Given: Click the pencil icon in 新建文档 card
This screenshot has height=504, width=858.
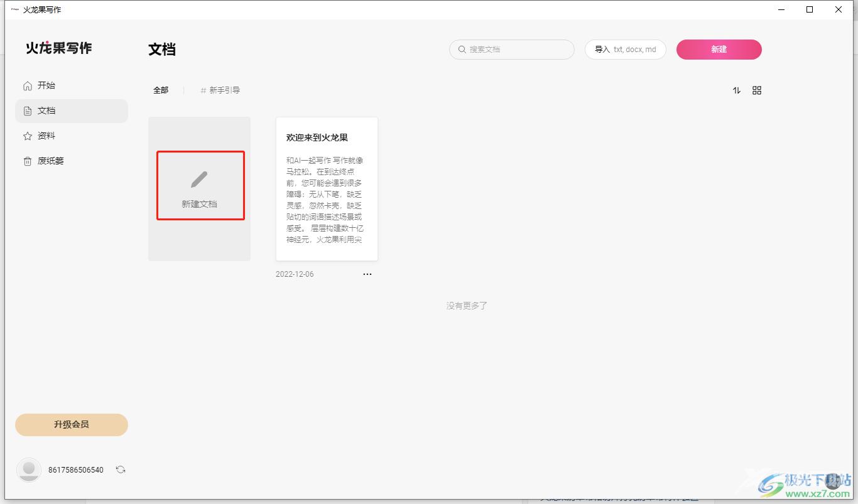Looking at the screenshot, I should pos(199,180).
